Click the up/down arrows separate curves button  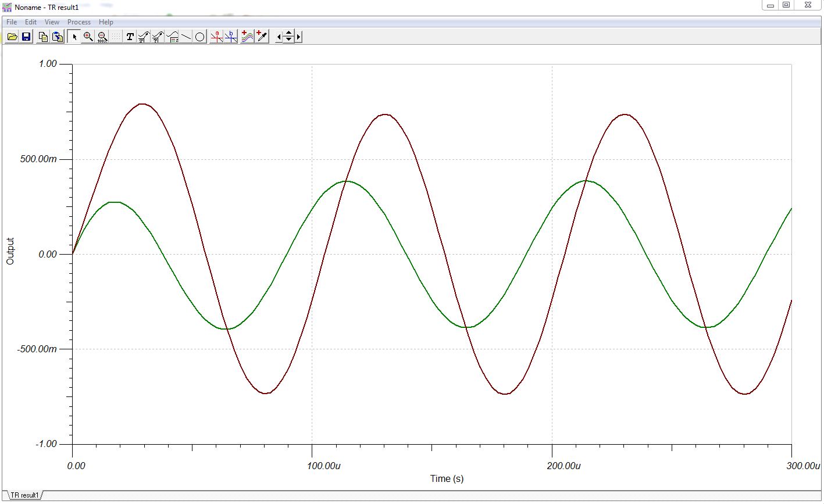pyautogui.click(x=289, y=37)
